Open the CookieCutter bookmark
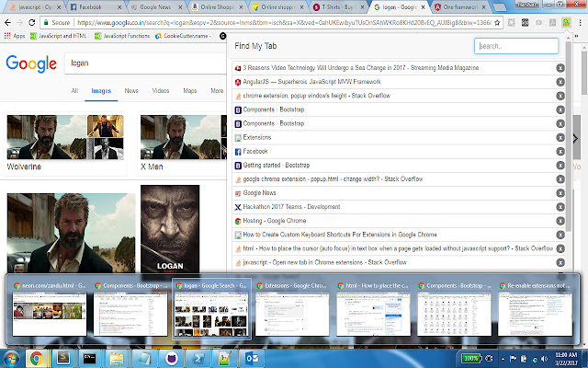This screenshot has width=588, height=368. pyautogui.click(x=184, y=36)
